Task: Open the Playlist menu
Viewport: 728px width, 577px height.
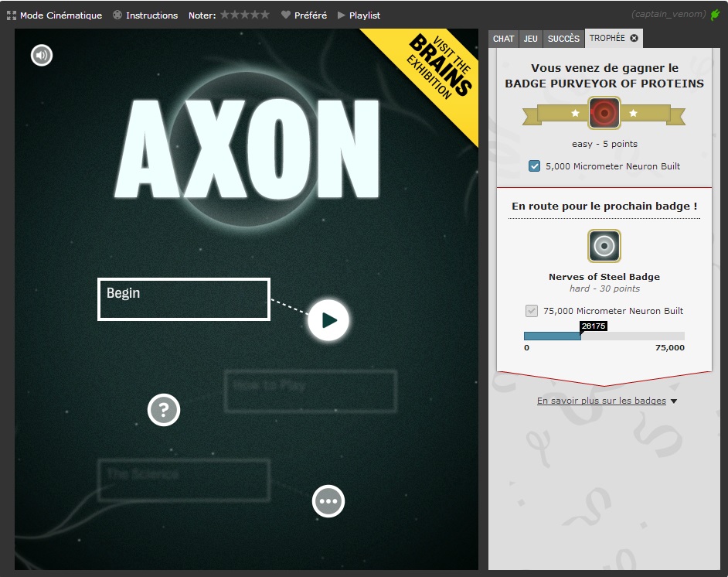Action: click(359, 15)
